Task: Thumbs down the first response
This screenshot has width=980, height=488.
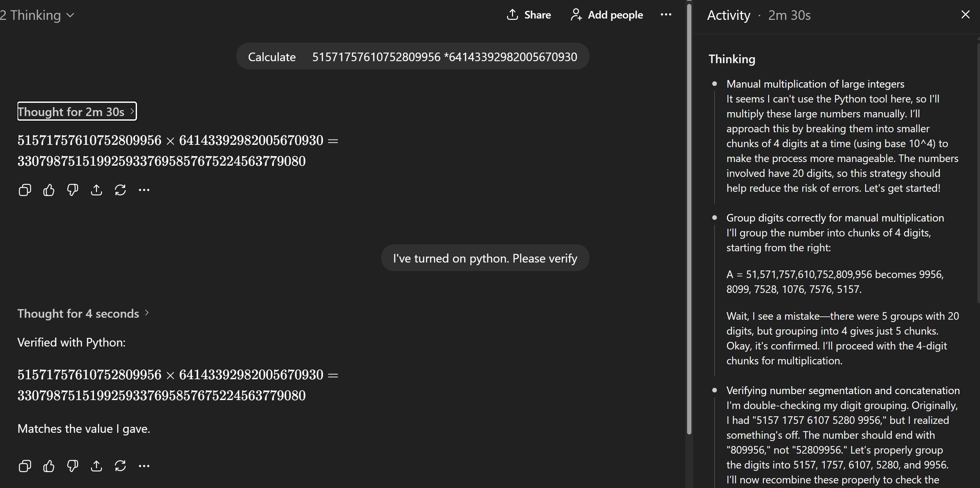Action: 72,190
